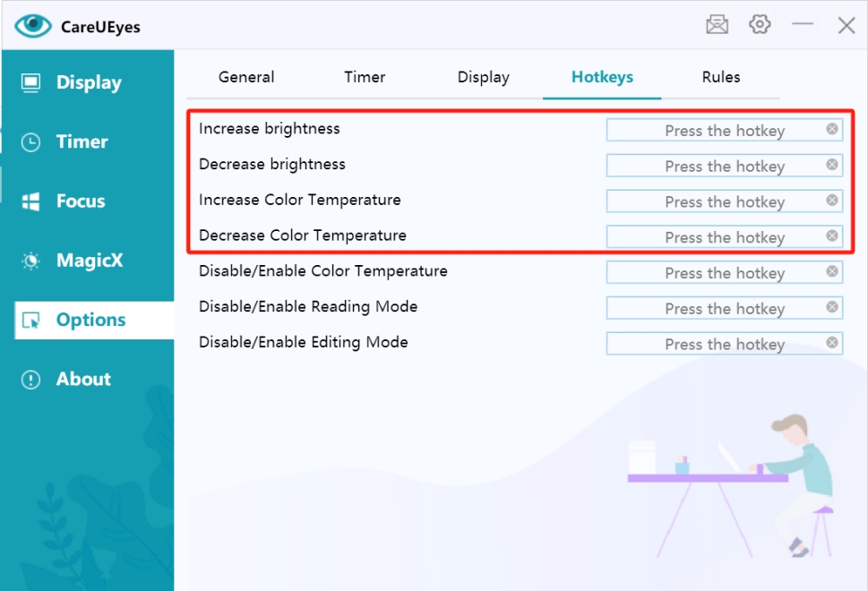This screenshot has width=868, height=591.
Task: Clear the Disable/Enable Reading Mode hotkey
Action: [831, 307]
